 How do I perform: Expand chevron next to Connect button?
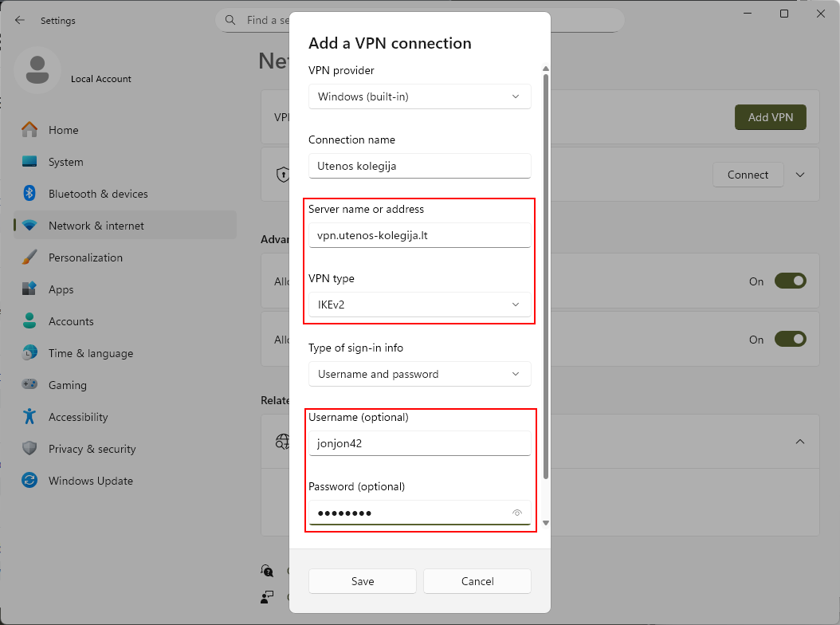[x=801, y=175]
